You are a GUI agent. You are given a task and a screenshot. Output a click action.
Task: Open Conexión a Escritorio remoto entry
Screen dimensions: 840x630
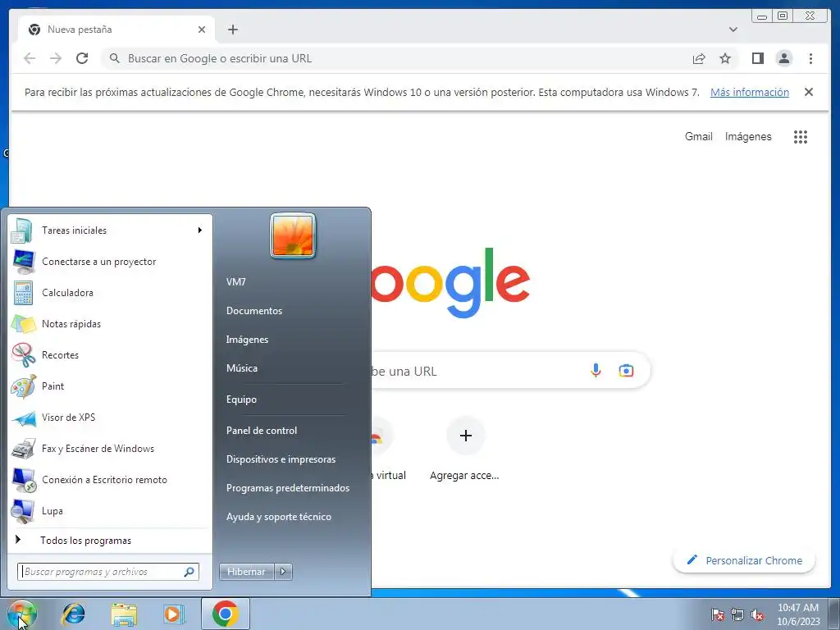(x=110, y=479)
